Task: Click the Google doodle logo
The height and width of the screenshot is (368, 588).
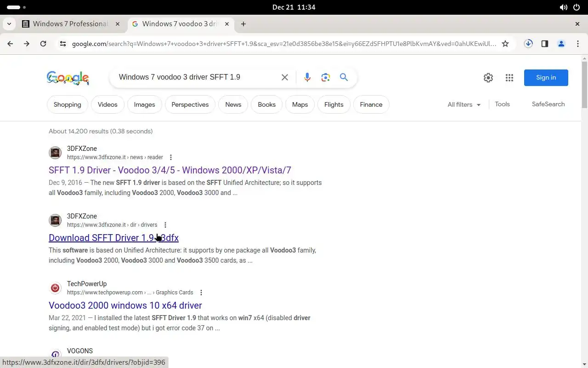Action: [x=68, y=78]
